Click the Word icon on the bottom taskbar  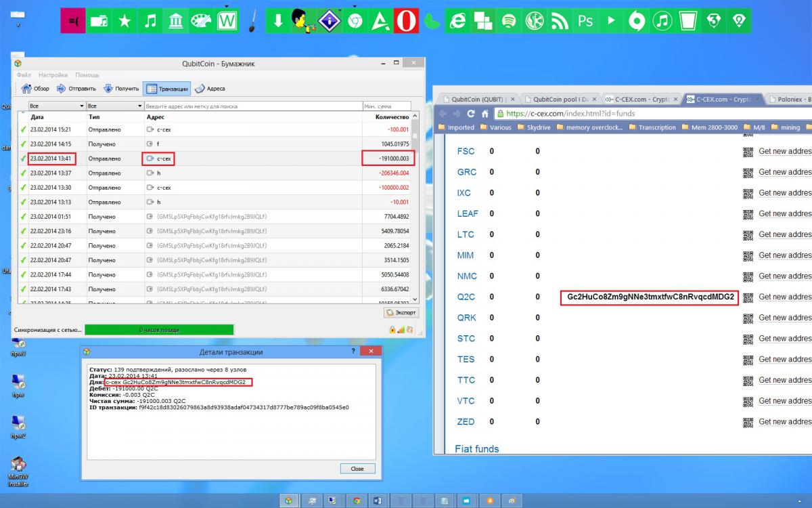pos(378,501)
